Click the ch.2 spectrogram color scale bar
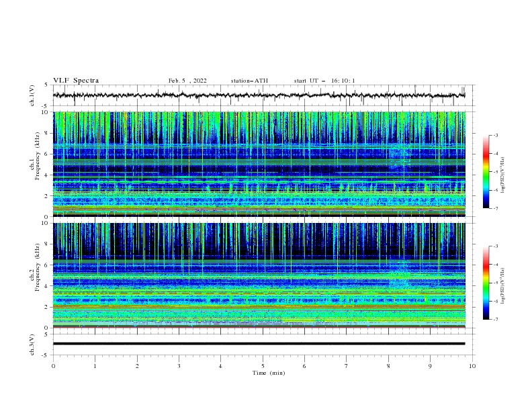Viewport: 532px width, 411px height. click(486, 283)
